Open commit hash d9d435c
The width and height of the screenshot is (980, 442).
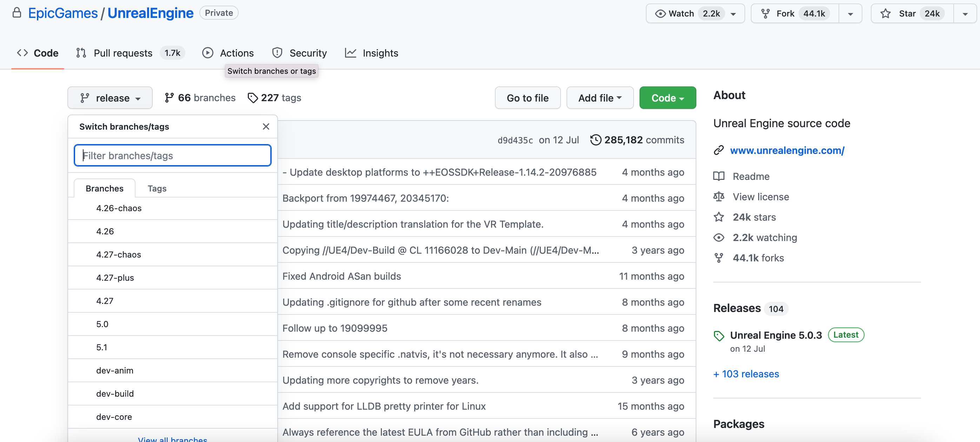coord(515,141)
